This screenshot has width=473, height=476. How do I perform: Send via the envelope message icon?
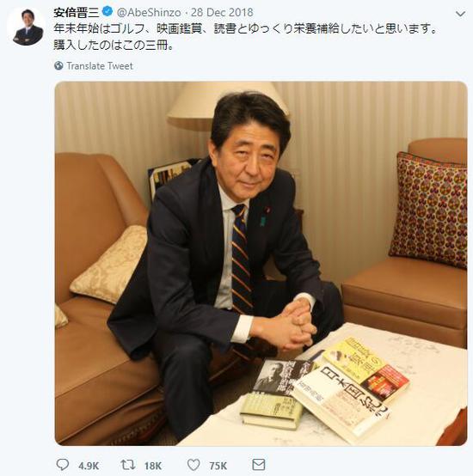click(259, 465)
